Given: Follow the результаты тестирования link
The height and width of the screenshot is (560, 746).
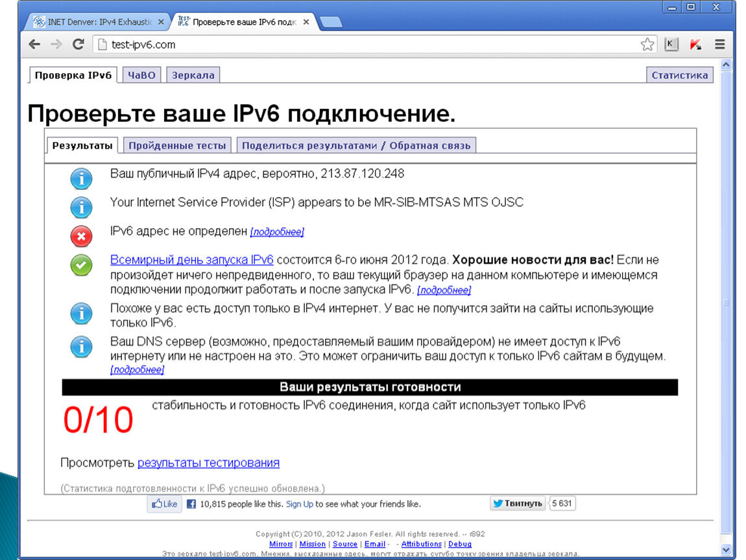Looking at the screenshot, I should (x=208, y=463).
